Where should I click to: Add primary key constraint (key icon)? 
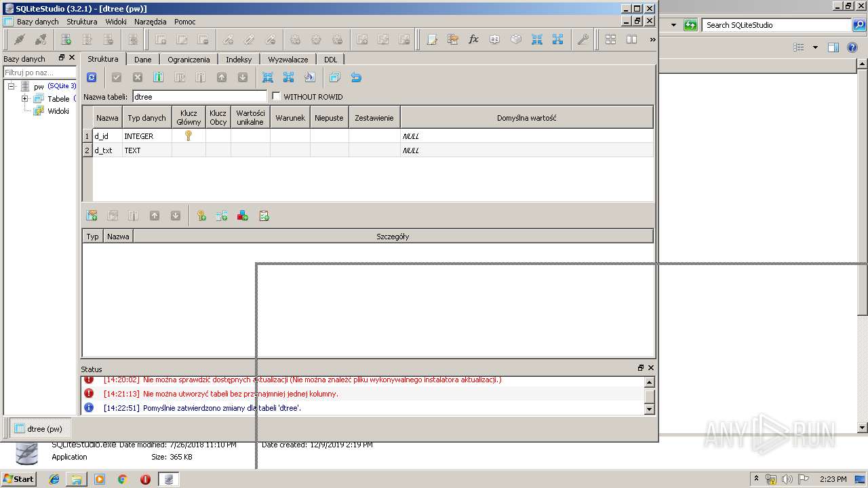[x=201, y=216]
